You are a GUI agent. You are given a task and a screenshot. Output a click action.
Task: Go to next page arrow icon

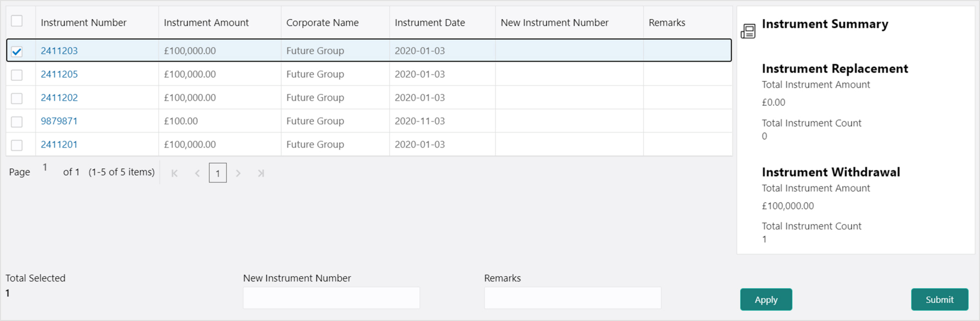tap(238, 173)
